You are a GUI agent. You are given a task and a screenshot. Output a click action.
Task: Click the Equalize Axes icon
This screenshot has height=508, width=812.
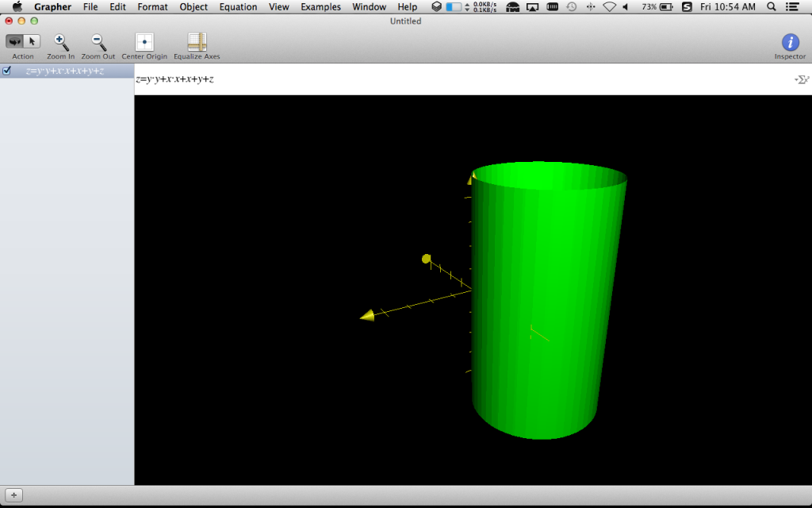point(197,42)
